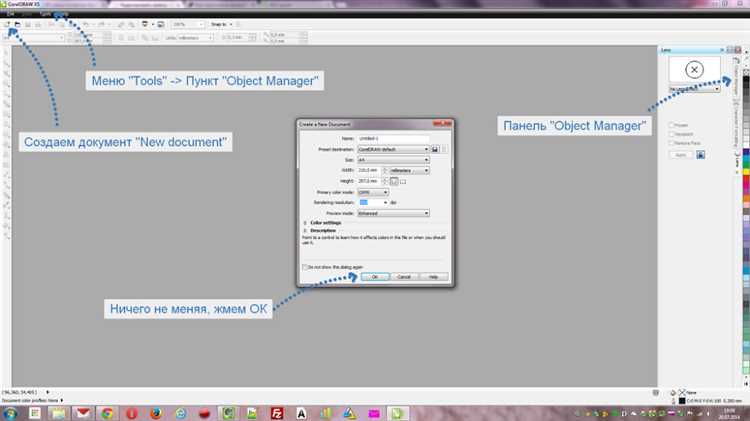The image size is (750, 421).
Task: Click the Help button in dialog
Action: pyautogui.click(x=433, y=277)
